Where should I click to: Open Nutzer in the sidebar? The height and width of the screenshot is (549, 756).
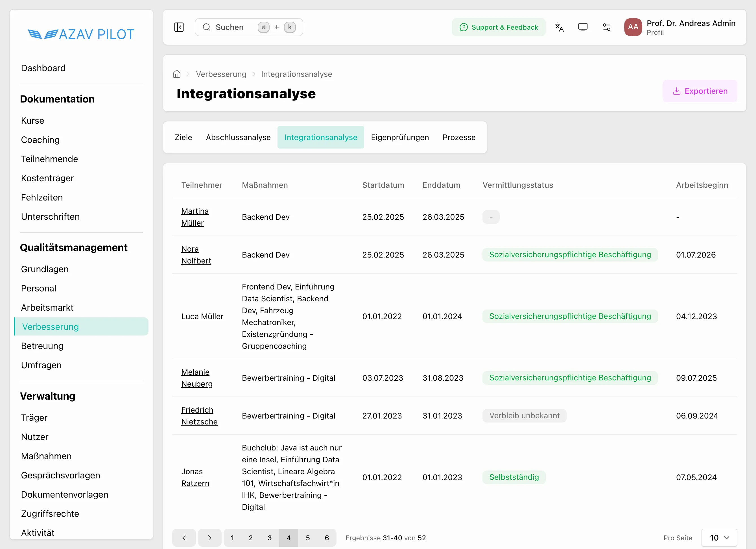pyautogui.click(x=35, y=437)
